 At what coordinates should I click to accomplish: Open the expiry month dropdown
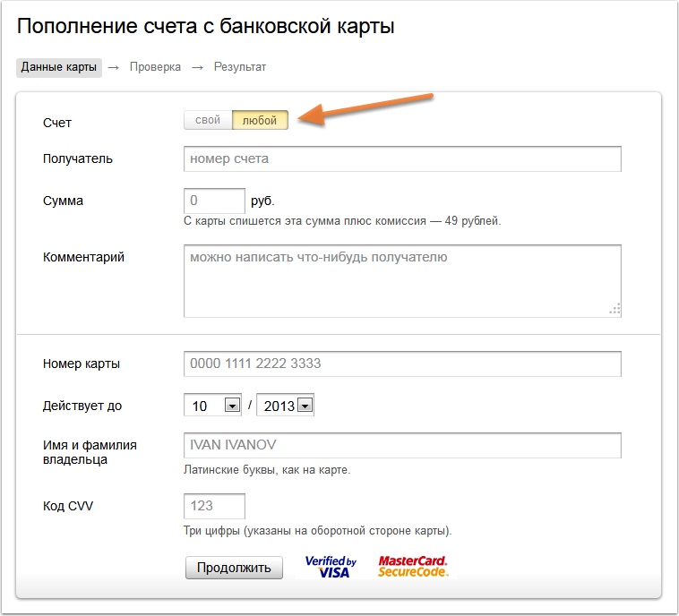pos(232,406)
